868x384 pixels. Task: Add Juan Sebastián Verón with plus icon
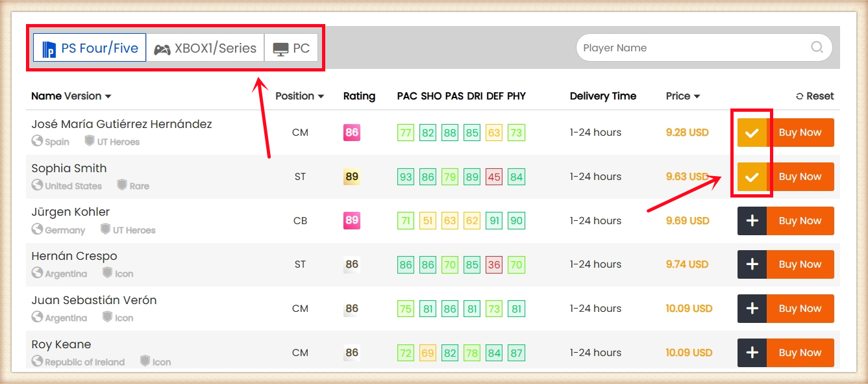point(752,309)
